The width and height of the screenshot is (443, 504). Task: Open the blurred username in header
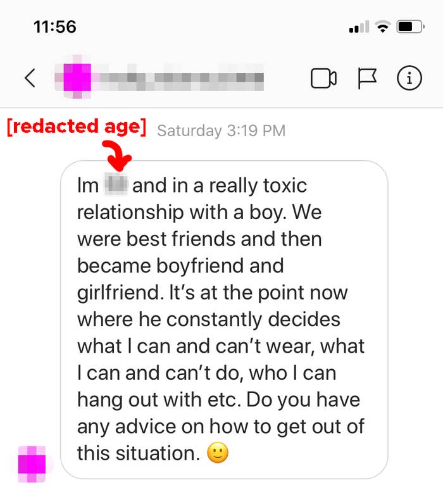[182, 78]
